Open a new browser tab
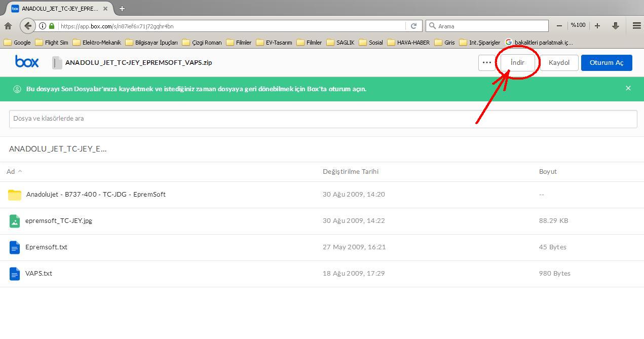The image size is (644, 339). click(x=122, y=9)
